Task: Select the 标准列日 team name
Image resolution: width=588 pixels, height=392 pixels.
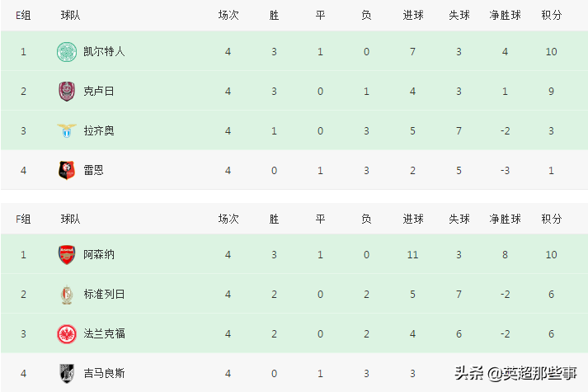Action: coord(104,294)
